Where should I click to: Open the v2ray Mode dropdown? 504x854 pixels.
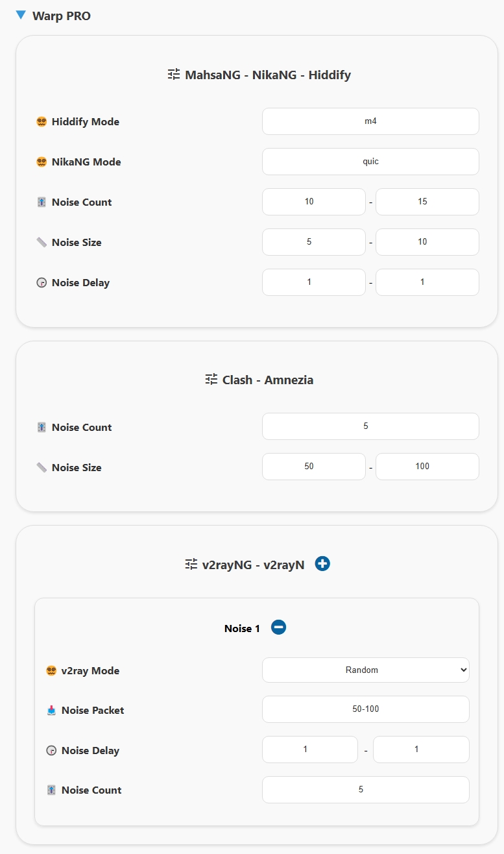pyautogui.click(x=365, y=669)
